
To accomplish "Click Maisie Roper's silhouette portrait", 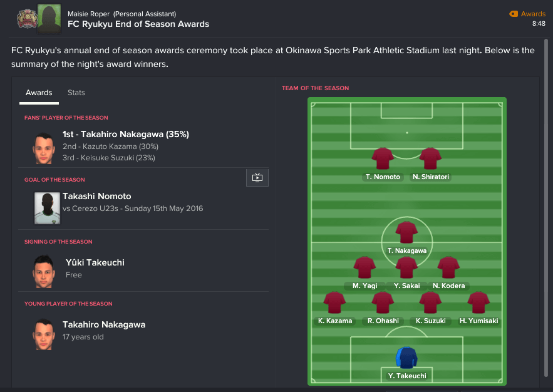I will click(x=49, y=19).
